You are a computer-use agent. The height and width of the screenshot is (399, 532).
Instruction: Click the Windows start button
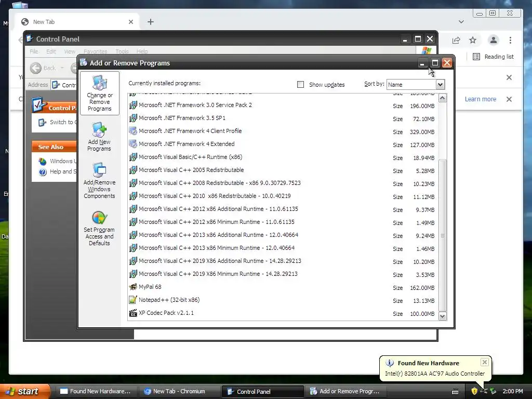click(24, 391)
